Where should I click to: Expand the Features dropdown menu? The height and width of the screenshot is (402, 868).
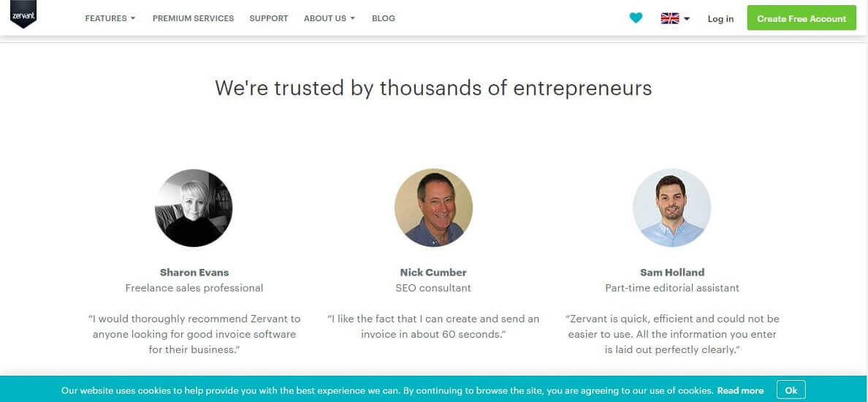coord(110,18)
